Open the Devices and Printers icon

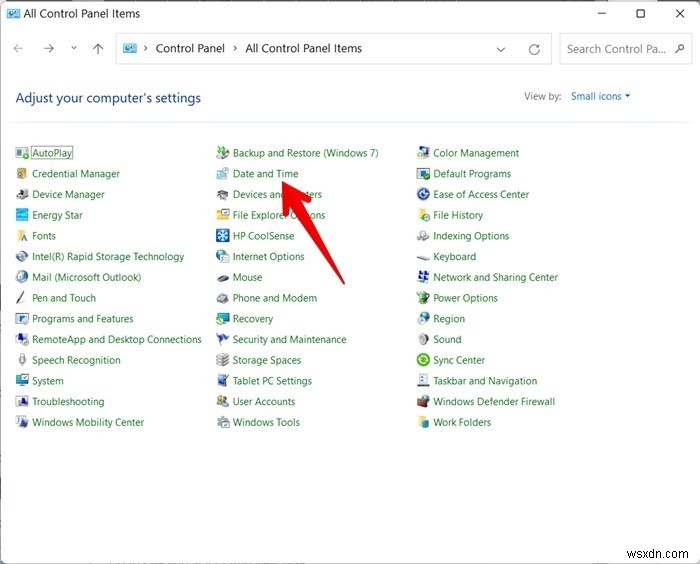click(x=222, y=194)
